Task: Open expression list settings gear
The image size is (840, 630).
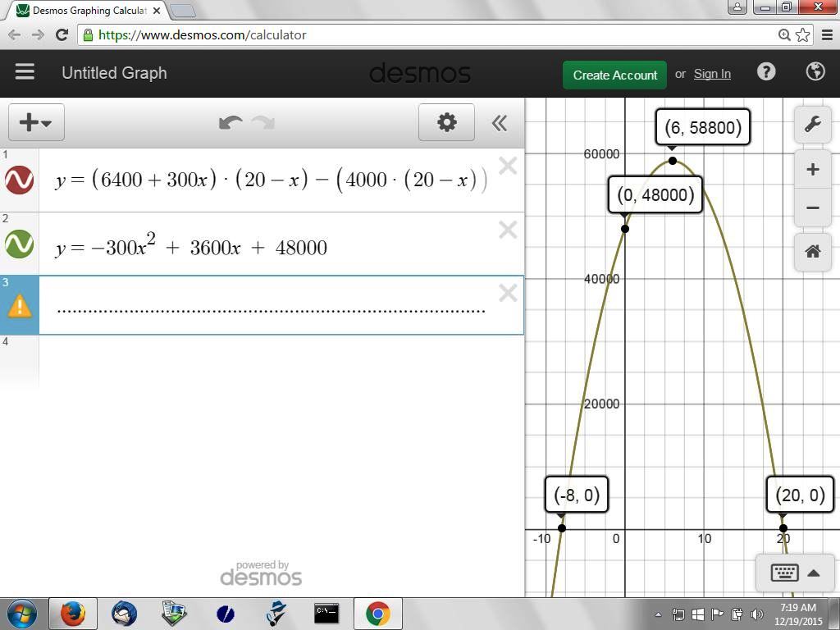Action: pyautogui.click(x=446, y=123)
